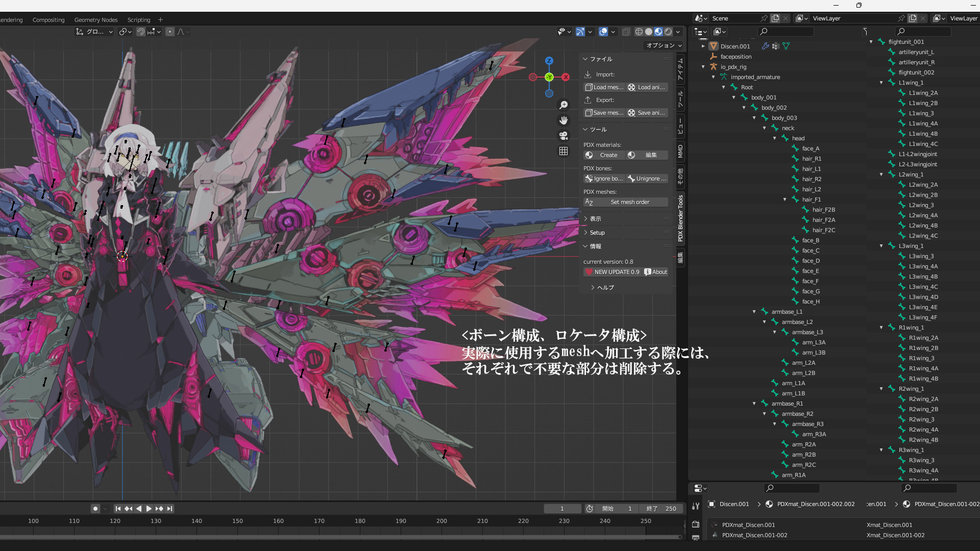This screenshot has width=980, height=551.
Task: Jump to the timeline start frame
Action: tap(118, 509)
